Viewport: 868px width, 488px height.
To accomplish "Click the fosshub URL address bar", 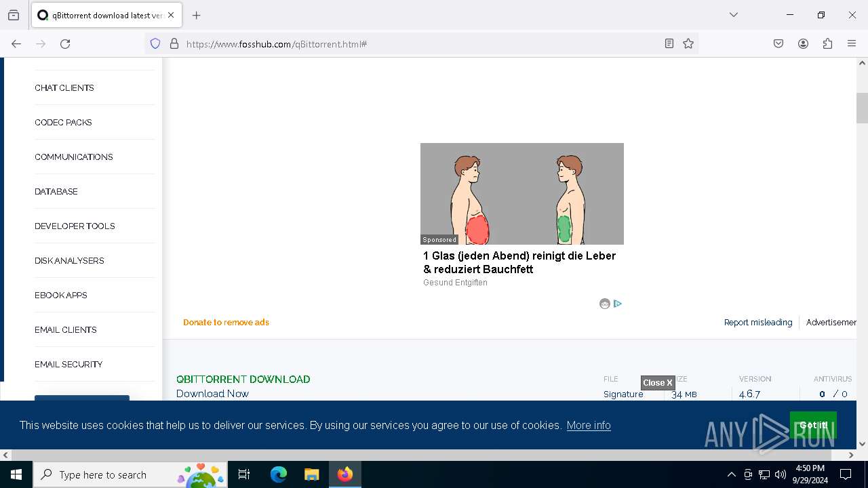I will (x=420, y=43).
